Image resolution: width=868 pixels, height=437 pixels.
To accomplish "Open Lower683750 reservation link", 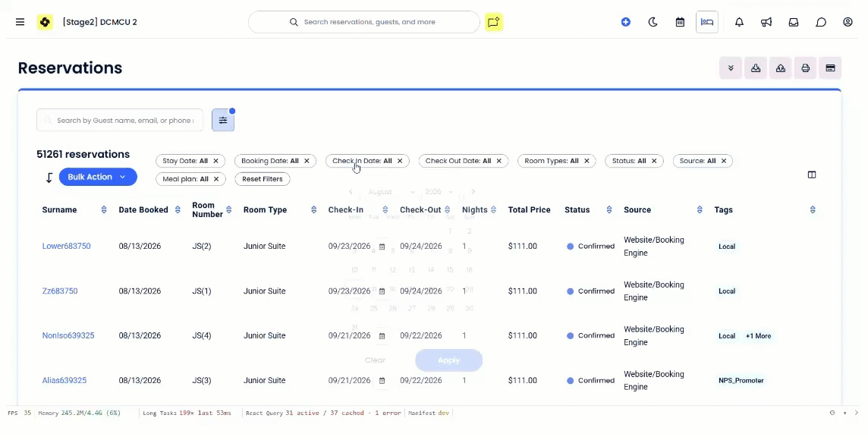I will [67, 246].
